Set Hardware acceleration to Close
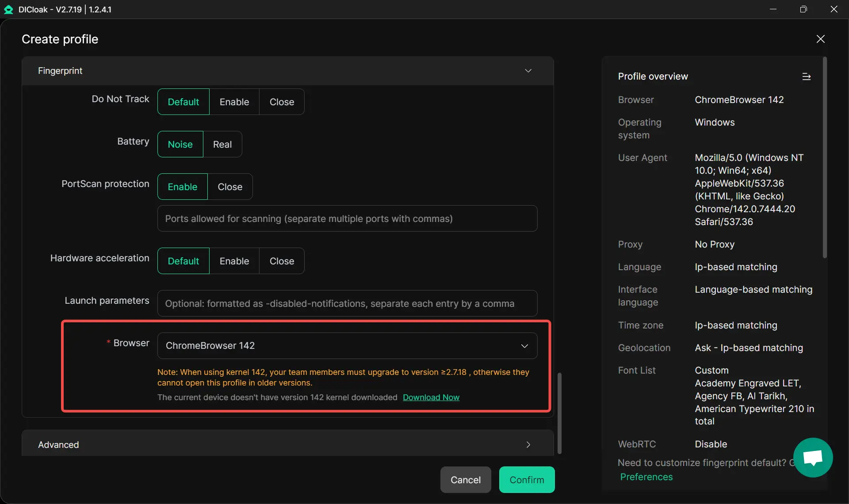849x504 pixels. (x=282, y=261)
